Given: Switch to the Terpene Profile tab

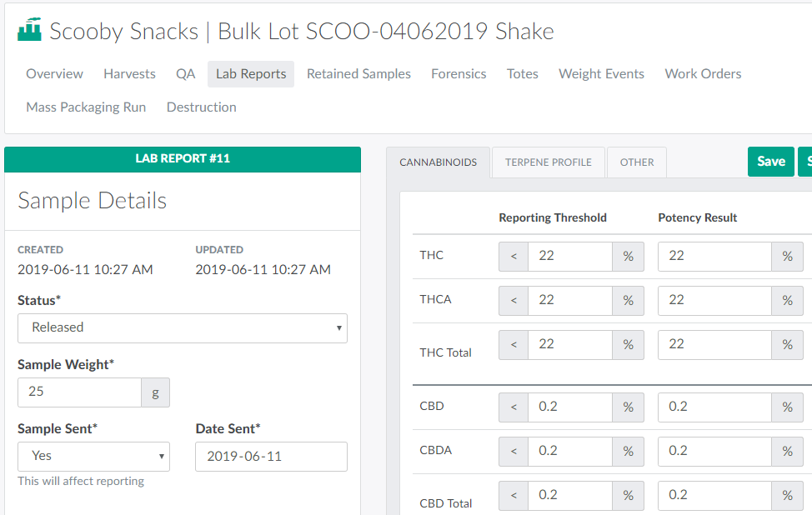Looking at the screenshot, I should [x=548, y=162].
